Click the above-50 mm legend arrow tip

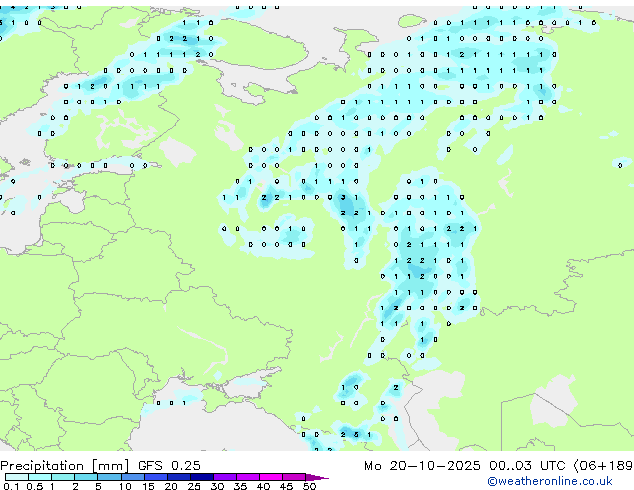click(317, 477)
